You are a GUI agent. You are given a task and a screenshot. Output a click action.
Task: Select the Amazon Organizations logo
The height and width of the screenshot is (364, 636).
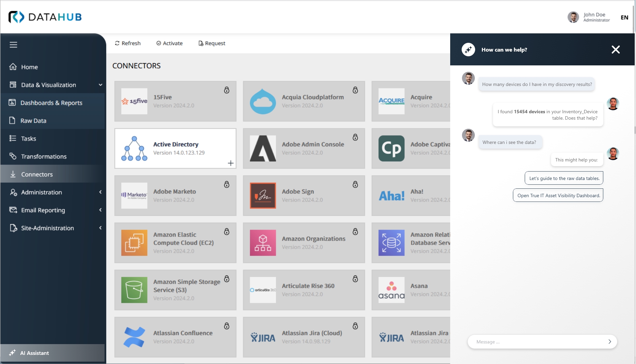[263, 243]
